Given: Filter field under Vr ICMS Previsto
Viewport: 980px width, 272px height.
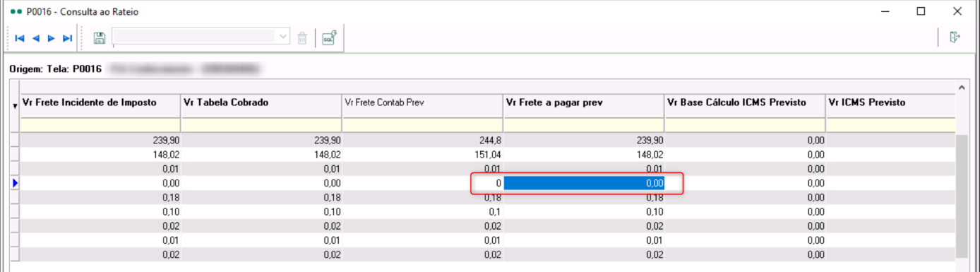Looking at the screenshot, I should coord(890,125).
